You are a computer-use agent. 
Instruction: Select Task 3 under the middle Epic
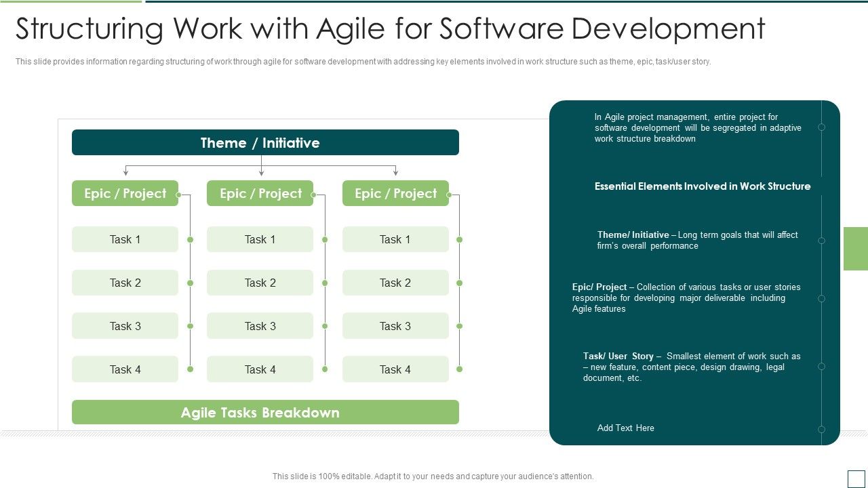260,326
